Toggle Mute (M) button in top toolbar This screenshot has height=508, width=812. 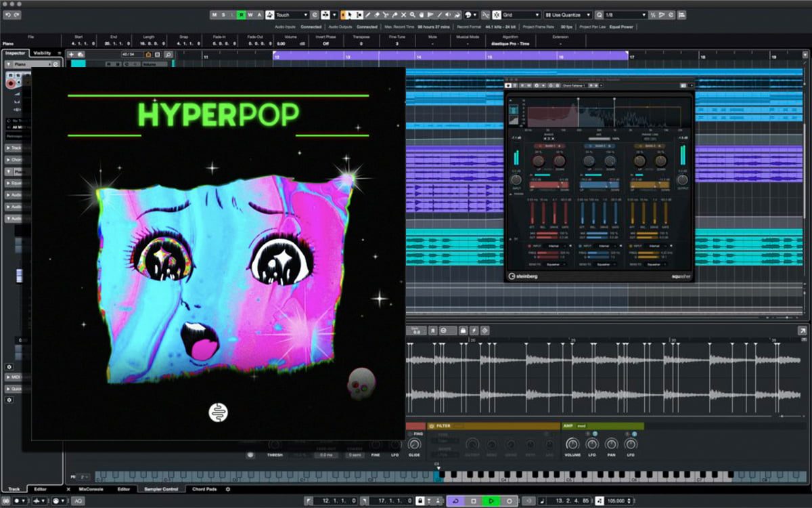(214, 14)
